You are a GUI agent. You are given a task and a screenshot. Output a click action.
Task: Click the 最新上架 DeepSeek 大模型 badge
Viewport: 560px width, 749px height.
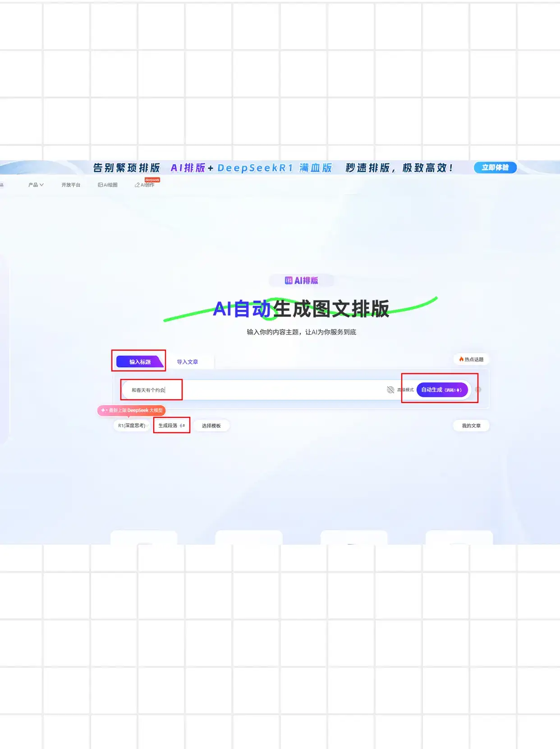pos(131,410)
